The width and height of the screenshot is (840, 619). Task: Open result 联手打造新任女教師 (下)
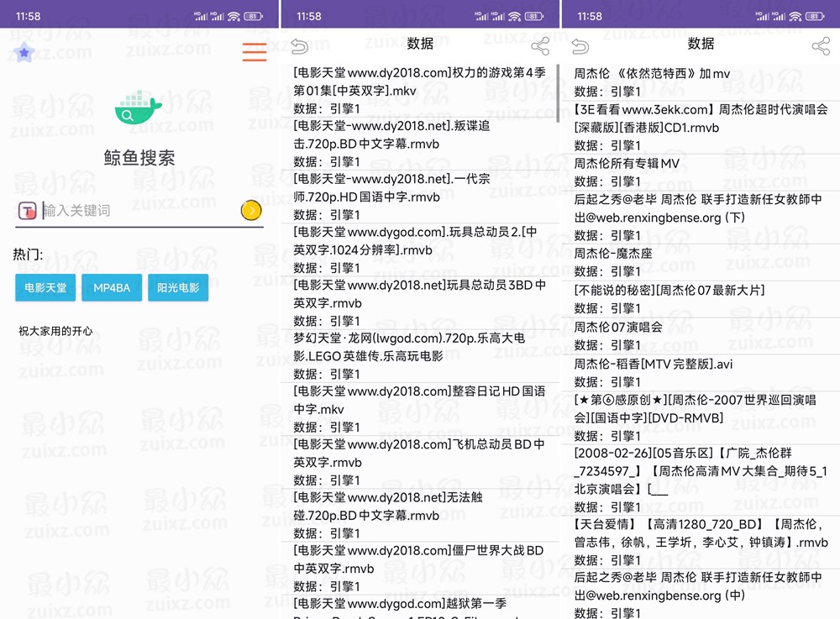click(x=701, y=218)
